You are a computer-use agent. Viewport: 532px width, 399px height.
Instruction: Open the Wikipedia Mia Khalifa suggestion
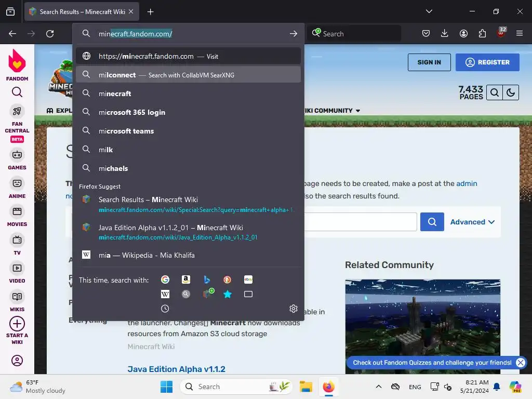[188, 255]
